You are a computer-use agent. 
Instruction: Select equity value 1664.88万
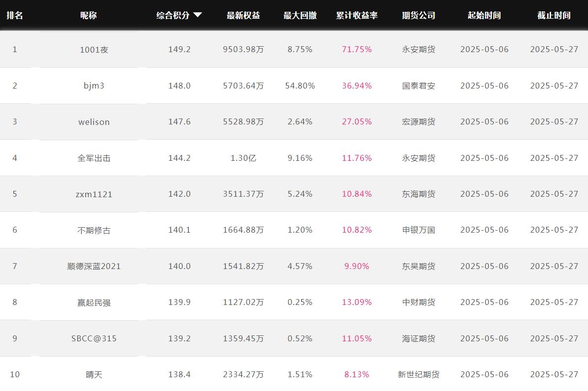tap(244, 230)
